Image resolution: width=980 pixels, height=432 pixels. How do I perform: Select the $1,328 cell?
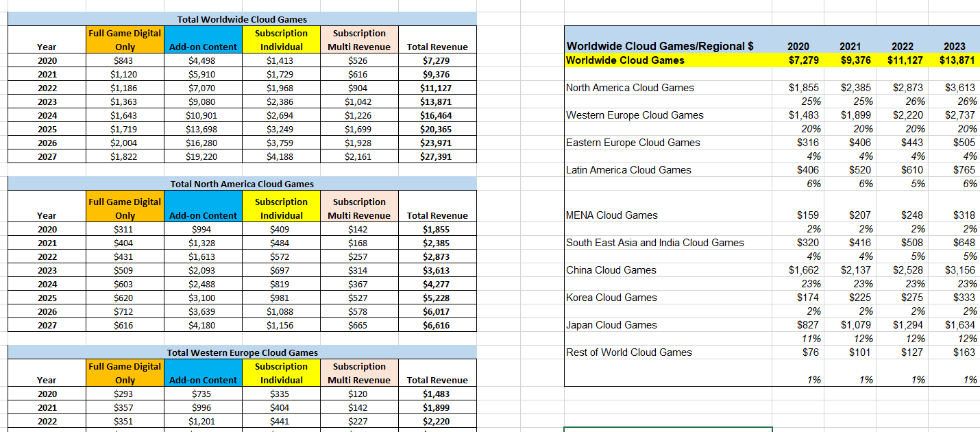(x=203, y=243)
